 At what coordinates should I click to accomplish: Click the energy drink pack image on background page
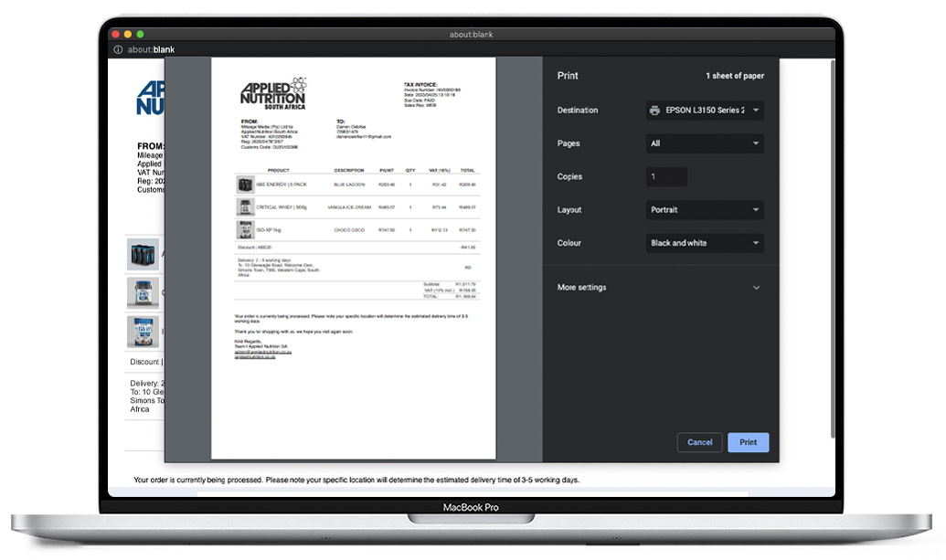click(143, 254)
